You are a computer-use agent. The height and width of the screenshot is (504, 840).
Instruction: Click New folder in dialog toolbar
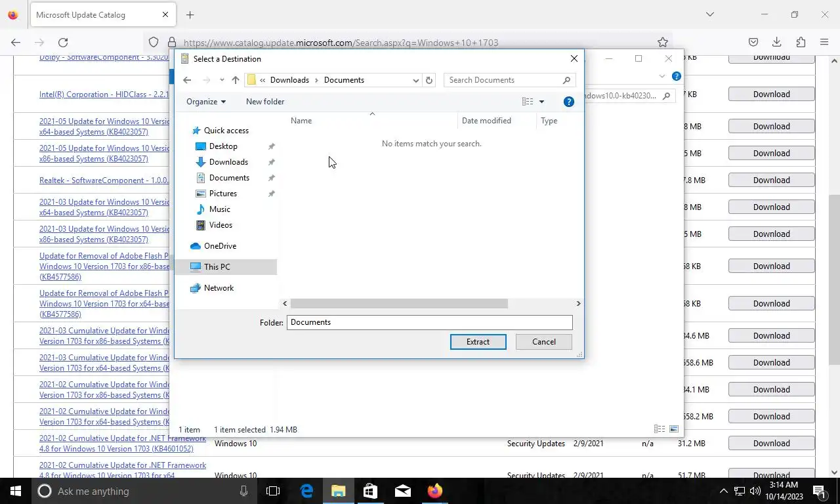point(265,102)
